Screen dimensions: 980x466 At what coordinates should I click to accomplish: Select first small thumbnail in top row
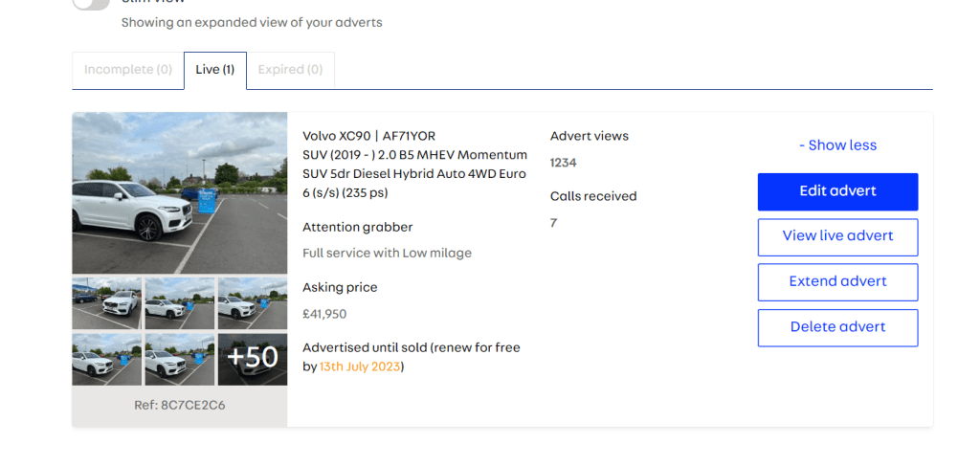107,303
